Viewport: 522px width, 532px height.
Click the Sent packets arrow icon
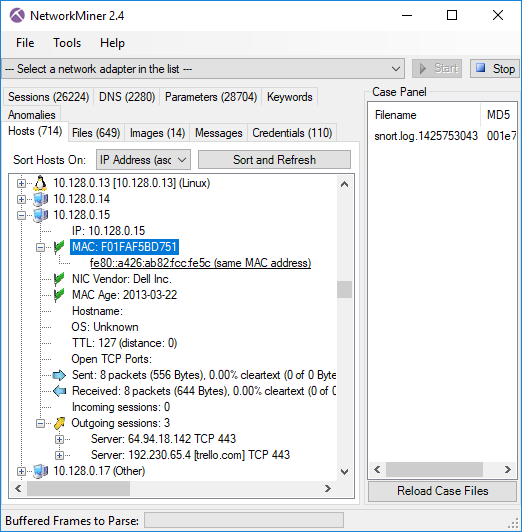click(59, 375)
